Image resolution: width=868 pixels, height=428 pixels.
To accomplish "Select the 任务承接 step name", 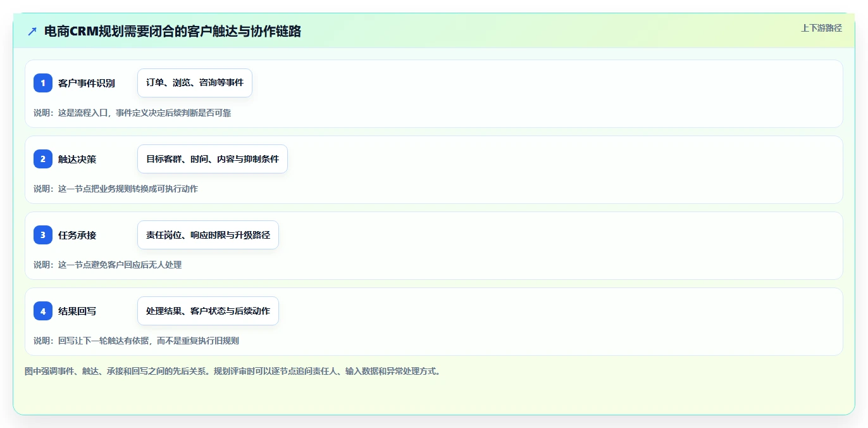I will (x=77, y=235).
